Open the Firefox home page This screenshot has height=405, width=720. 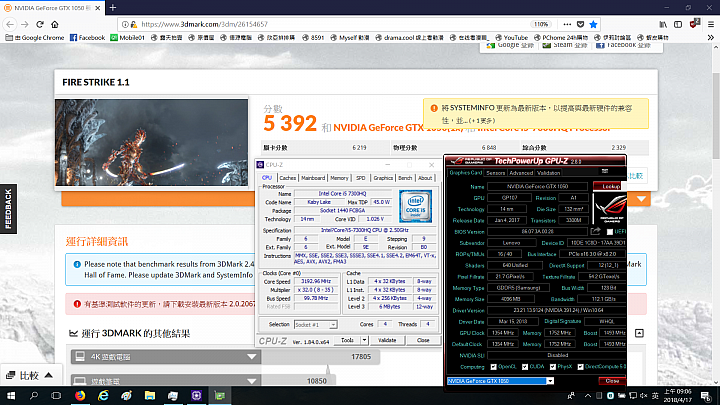[x=55, y=24]
